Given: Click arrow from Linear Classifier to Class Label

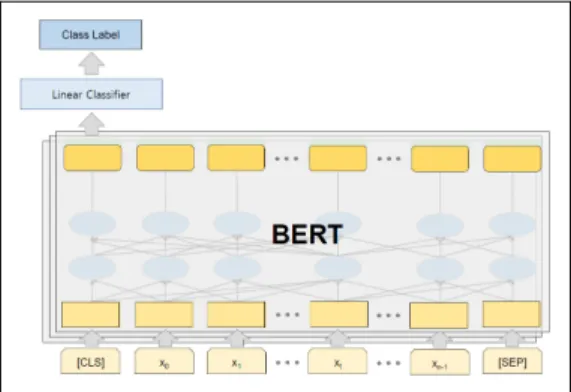Looking at the screenshot, I should [91, 64].
